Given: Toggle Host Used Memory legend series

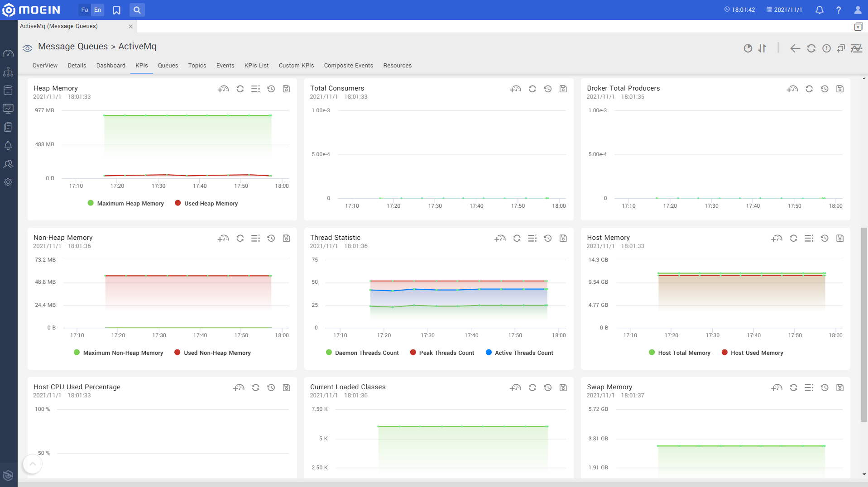Looking at the screenshot, I should (753, 353).
